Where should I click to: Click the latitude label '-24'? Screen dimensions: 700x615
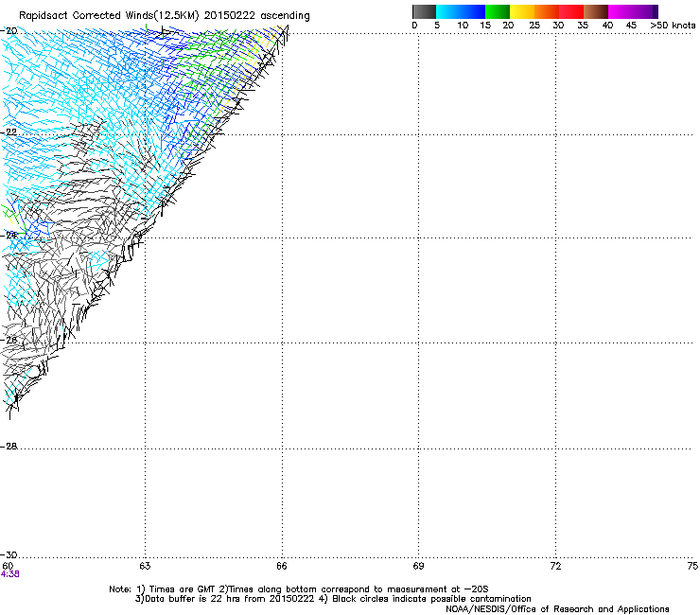click(9, 235)
